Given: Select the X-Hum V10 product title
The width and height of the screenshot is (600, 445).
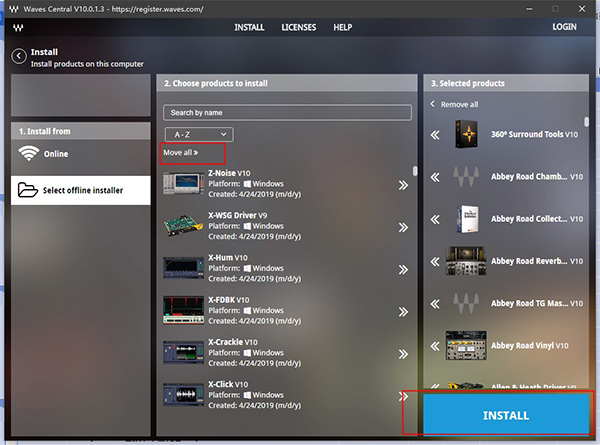Looking at the screenshot, I should [228, 258].
